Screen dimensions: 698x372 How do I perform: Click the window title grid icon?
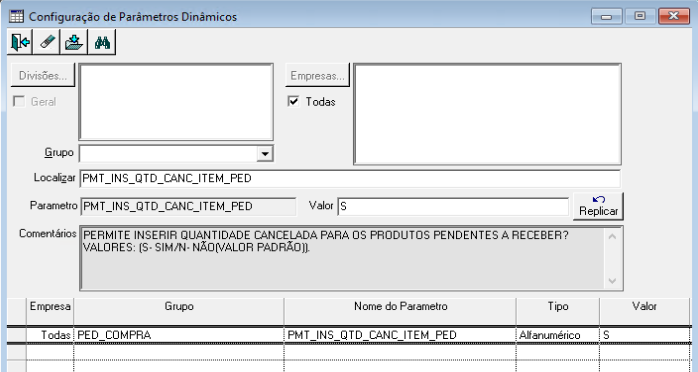click(x=16, y=16)
